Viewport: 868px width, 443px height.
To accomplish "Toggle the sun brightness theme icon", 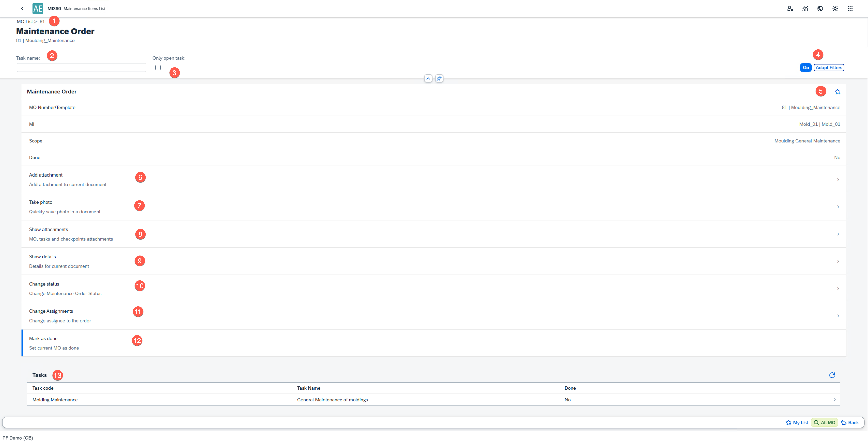I will (x=835, y=9).
